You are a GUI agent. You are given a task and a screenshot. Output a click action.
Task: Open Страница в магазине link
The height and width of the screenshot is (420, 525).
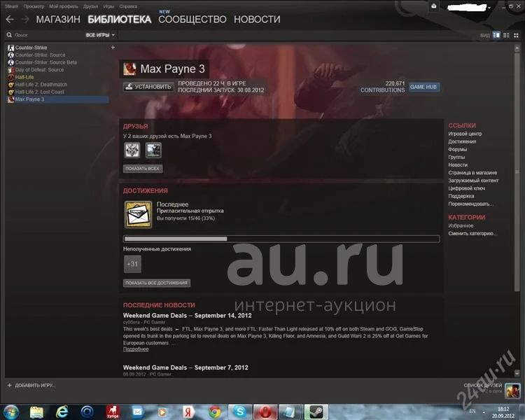[x=472, y=172]
